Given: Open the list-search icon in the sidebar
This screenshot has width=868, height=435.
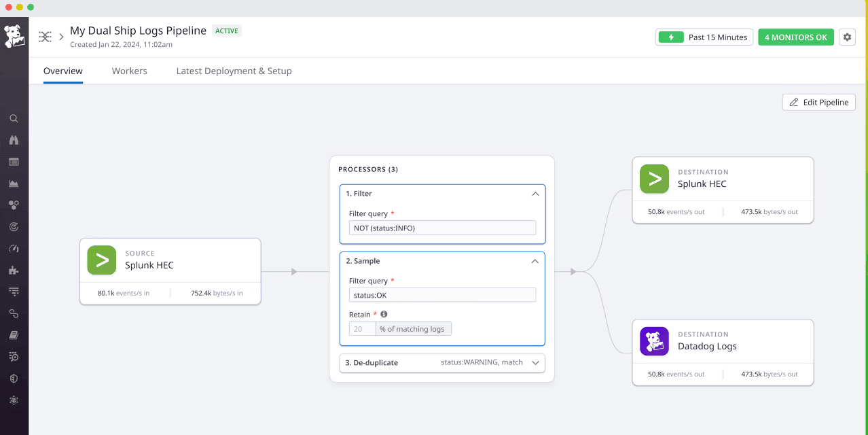Looking at the screenshot, I should pos(14,357).
